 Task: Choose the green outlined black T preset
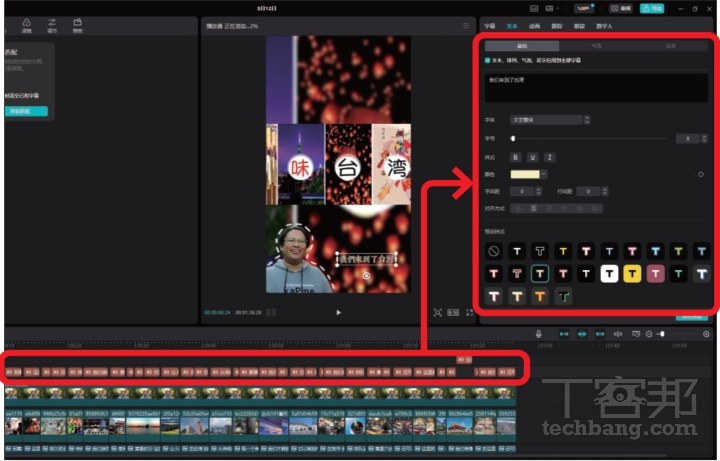pyautogui.click(x=563, y=296)
